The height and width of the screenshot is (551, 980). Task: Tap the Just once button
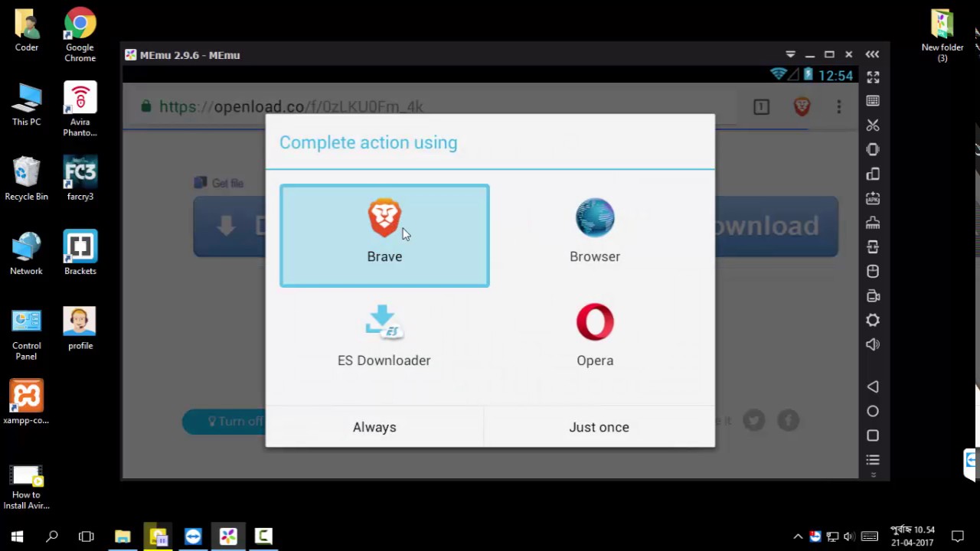599,427
